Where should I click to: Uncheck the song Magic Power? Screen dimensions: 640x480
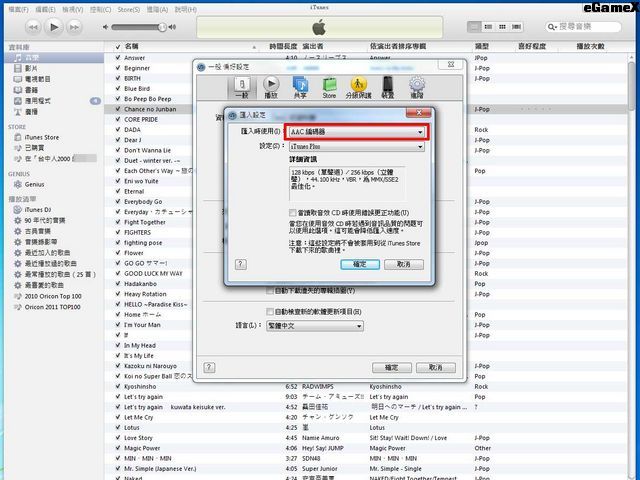[118, 448]
